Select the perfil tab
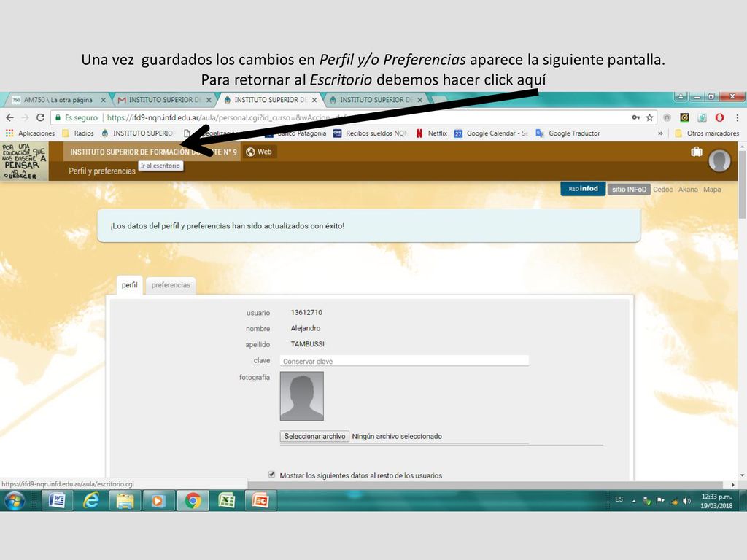The image size is (747, 560). coord(130,285)
